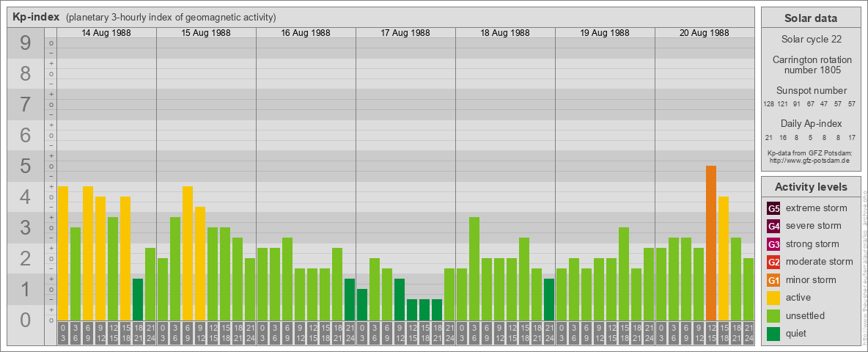
Task: Click the G4 severe storm badge
Action: click(x=773, y=226)
